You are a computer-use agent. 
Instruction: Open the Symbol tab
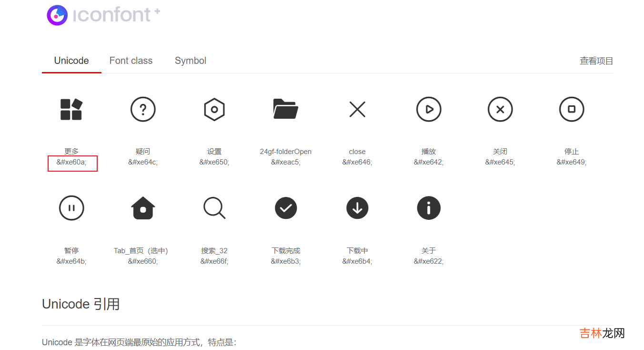[x=191, y=61]
